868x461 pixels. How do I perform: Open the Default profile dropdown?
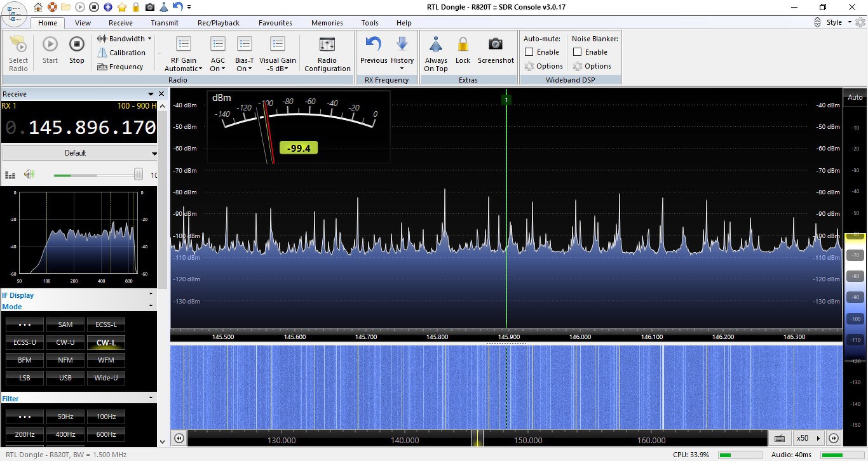(x=80, y=153)
